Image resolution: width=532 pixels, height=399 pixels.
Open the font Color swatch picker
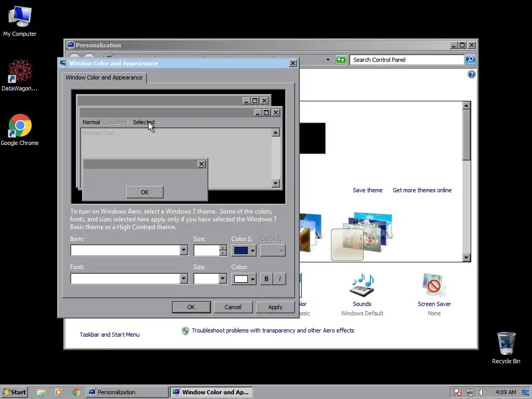[244, 279]
